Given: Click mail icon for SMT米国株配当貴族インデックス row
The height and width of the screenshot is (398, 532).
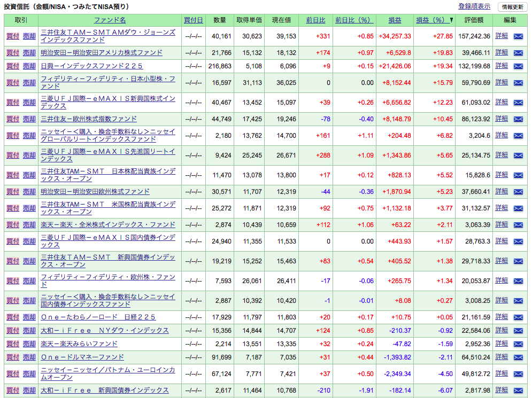Looking at the screenshot, I should click(x=518, y=208).
